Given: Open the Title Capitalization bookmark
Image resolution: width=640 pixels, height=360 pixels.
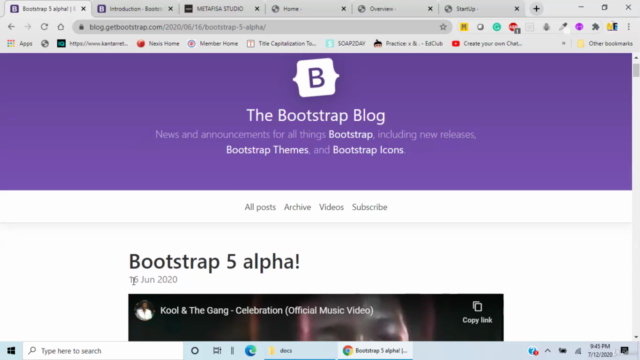Looking at the screenshot, I should 282,43.
